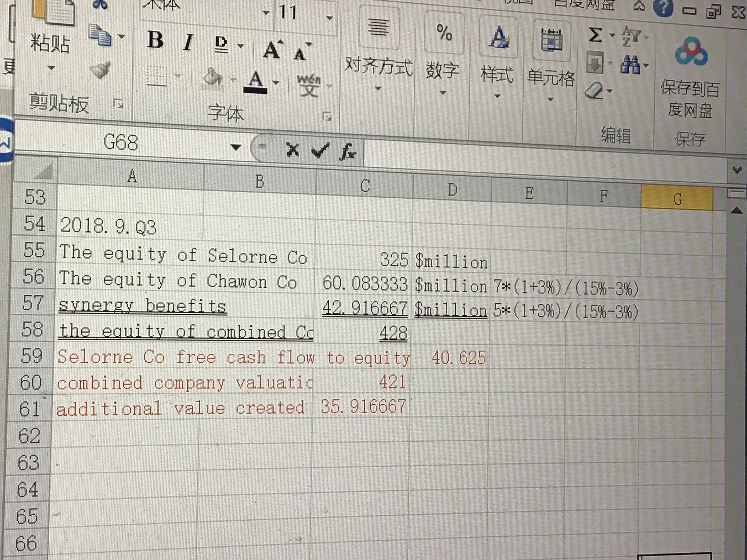
Task: Click the Clear eraser icon
Action: [x=594, y=90]
